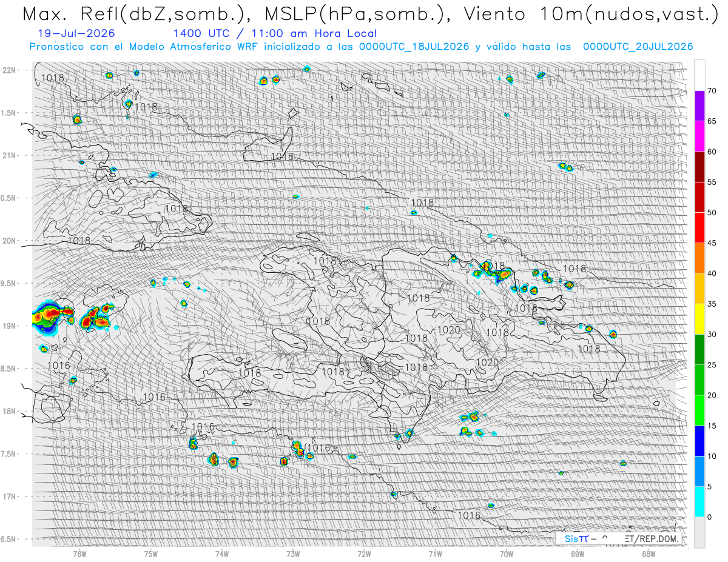Click the 19N latitude axis label

click(x=10, y=326)
